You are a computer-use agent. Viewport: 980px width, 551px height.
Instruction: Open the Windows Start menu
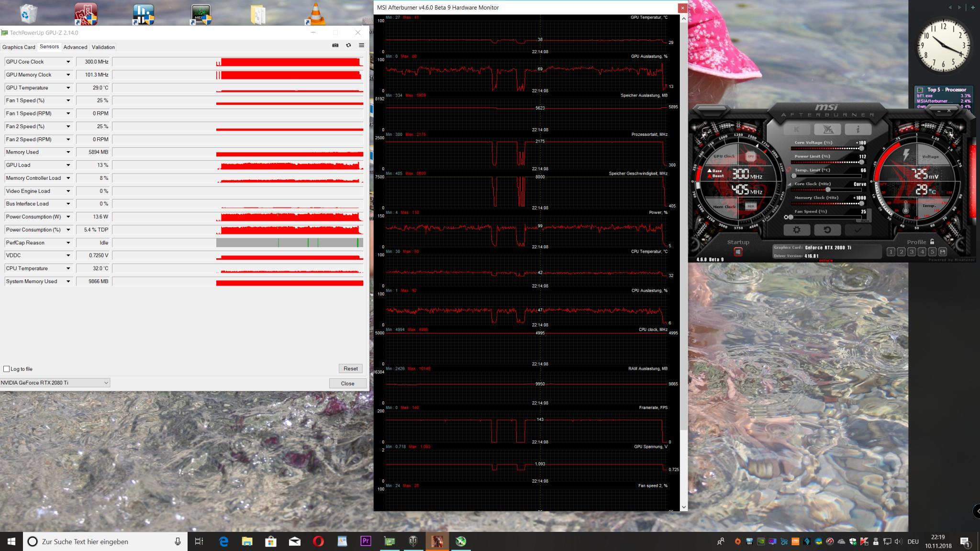point(11,541)
